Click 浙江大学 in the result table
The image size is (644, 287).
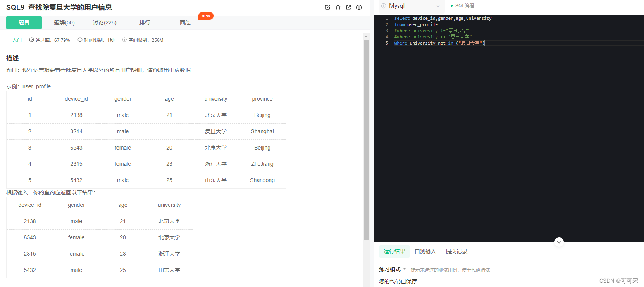[x=169, y=254]
